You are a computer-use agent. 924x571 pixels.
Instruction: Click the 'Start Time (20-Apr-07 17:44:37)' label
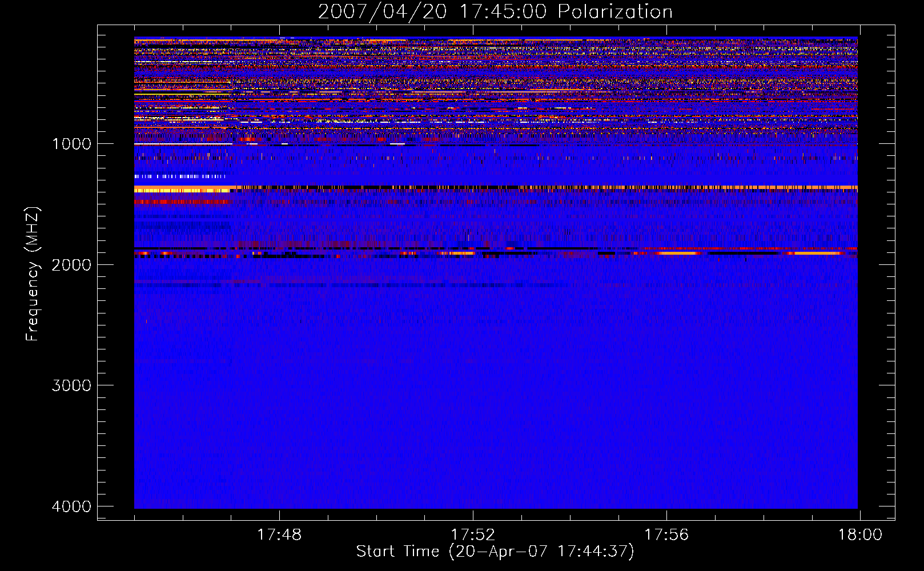[495, 552]
